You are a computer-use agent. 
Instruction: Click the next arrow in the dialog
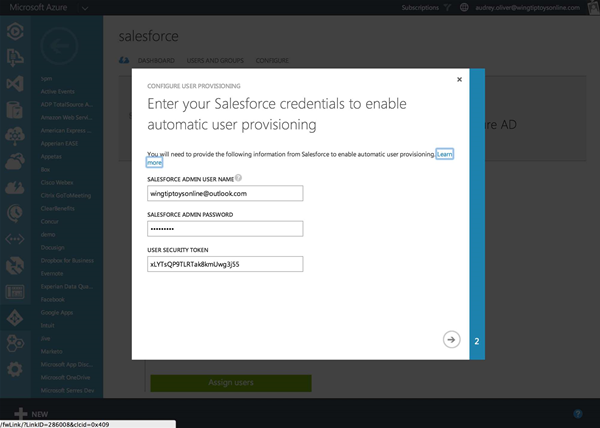pyautogui.click(x=452, y=340)
